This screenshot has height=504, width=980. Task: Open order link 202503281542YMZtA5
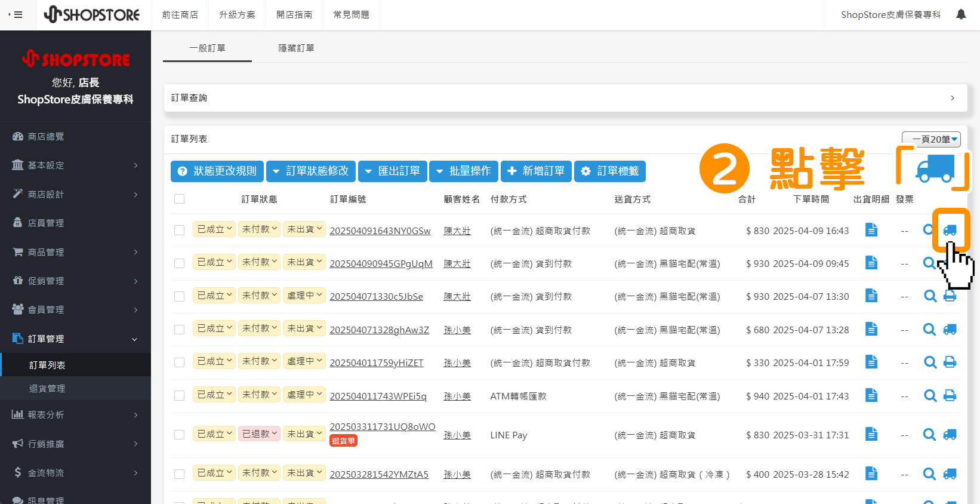(x=379, y=475)
